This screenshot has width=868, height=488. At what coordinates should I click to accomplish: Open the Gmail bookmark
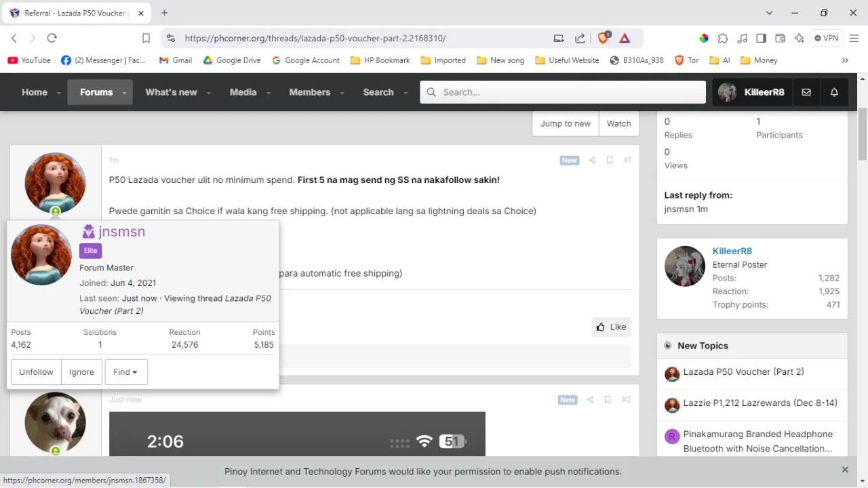[176, 60]
